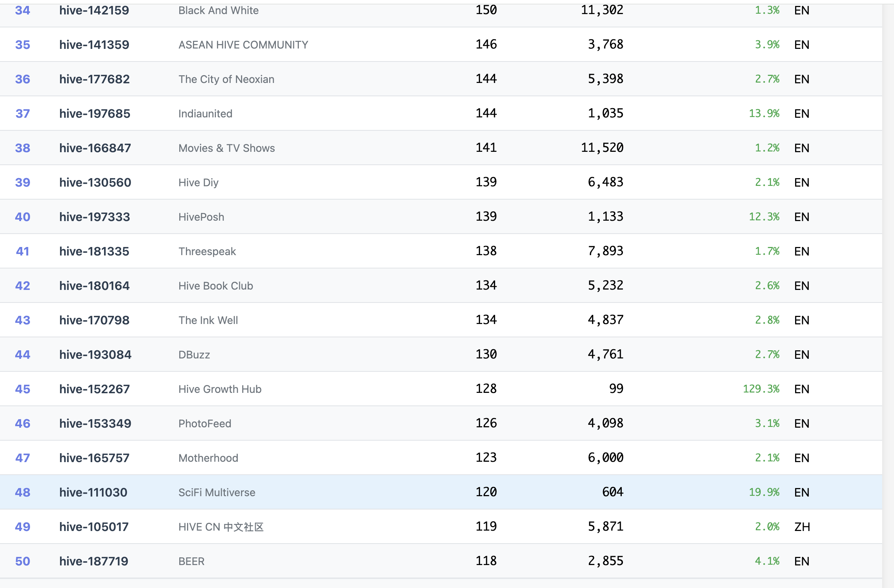The height and width of the screenshot is (588, 894).
Task: Open Threespeak community entry
Action: pyautogui.click(x=207, y=251)
